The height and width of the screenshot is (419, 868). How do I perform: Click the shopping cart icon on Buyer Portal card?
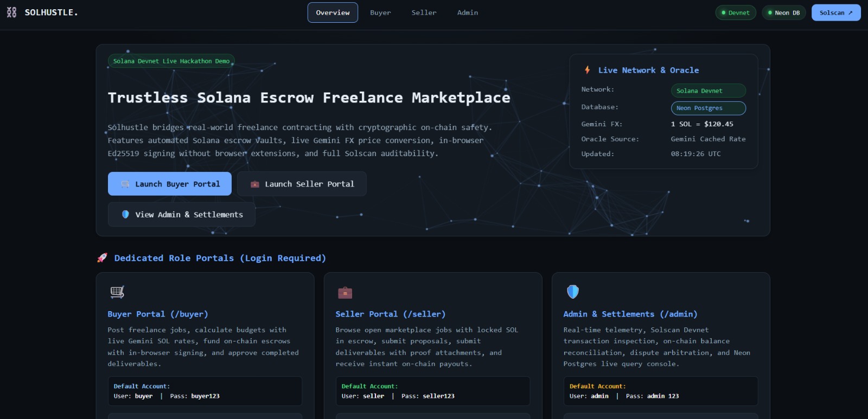[117, 292]
